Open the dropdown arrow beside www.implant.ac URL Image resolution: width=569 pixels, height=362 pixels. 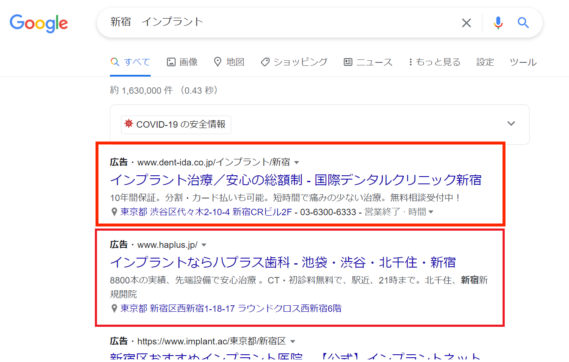[292, 341]
